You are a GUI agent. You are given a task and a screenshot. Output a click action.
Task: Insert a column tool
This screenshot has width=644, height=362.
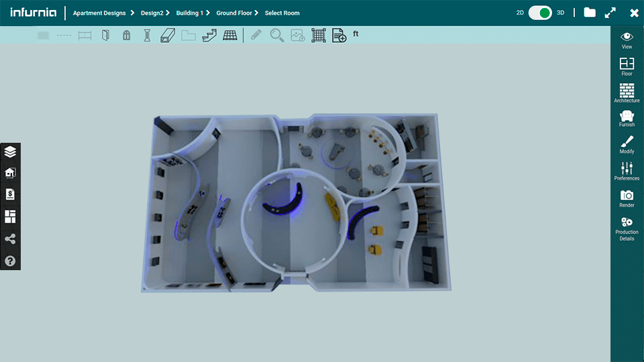pos(147,36)
